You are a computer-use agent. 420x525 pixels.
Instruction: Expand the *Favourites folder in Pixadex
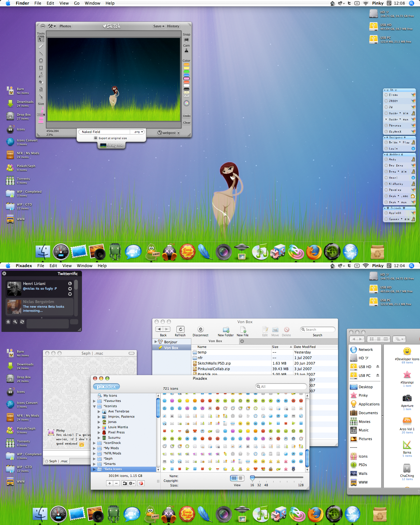[x=94, y=401]
